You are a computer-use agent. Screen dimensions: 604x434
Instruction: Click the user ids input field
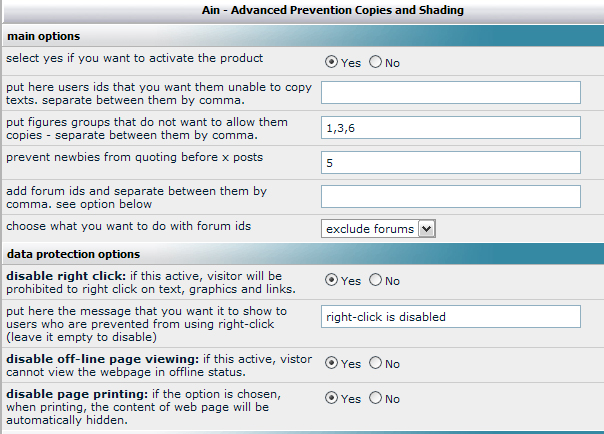451,93
